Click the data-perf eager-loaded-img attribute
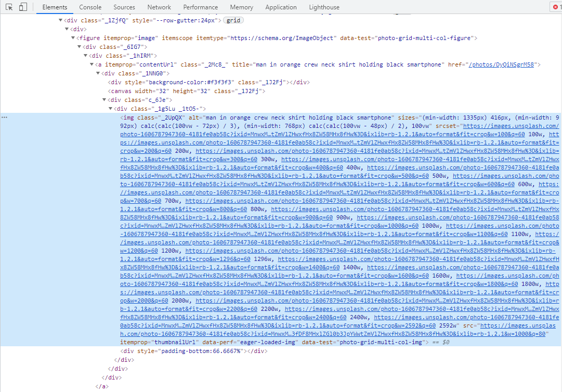562x392 pixels. [250, 342]
